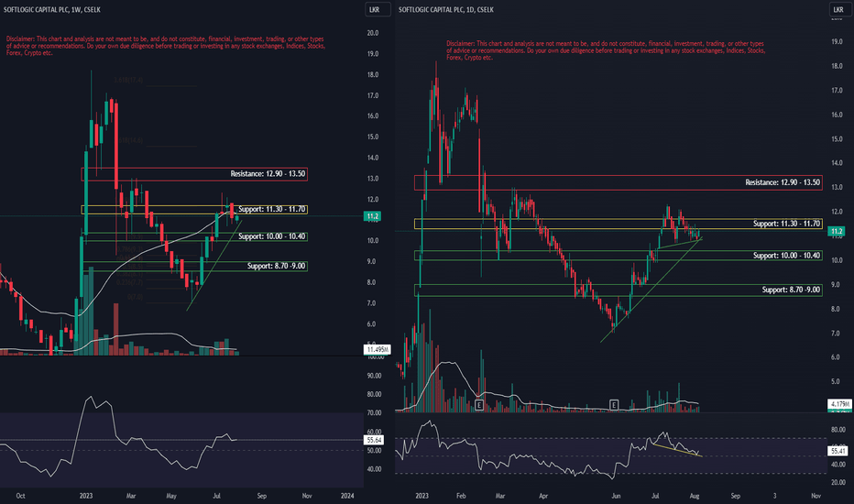Click weekly chart Support: 8.70 -9.00 label
Screen dimensions: 854x504
[x=276, y=266]
